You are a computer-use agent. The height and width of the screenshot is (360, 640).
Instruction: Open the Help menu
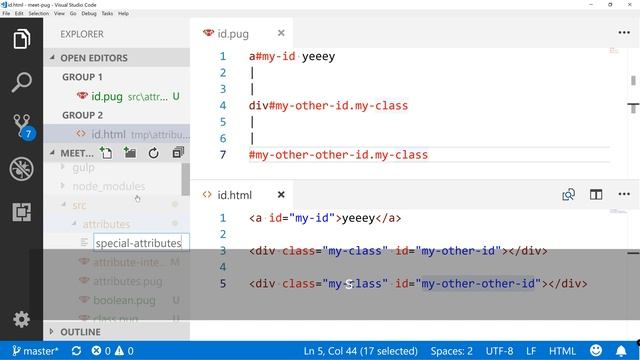coord(123,13)
